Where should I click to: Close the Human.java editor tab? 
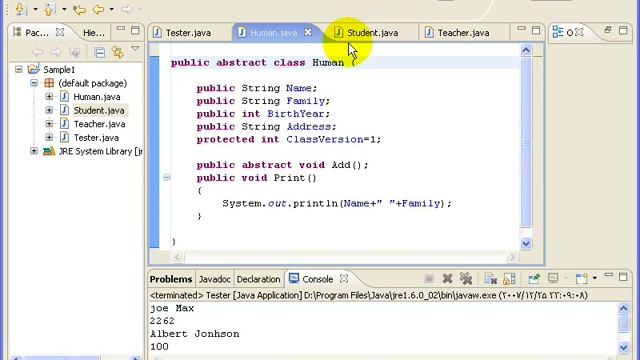pyautogui.click(x=308, y=32)
